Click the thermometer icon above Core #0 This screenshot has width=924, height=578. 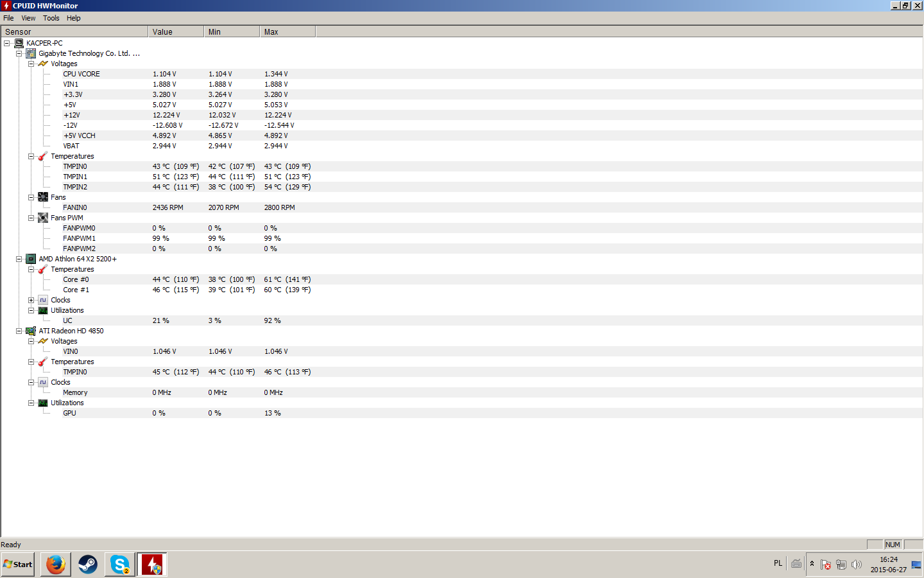pos(43,269)
